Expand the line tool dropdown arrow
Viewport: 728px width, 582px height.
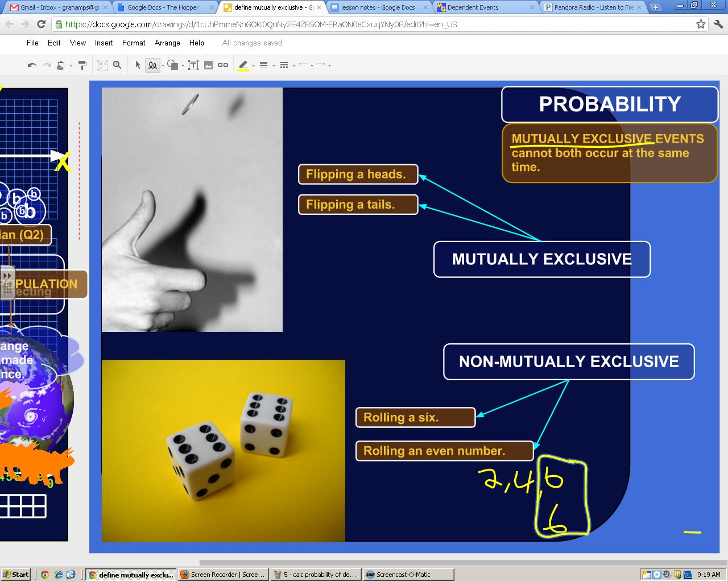click(x=163, y=66)
